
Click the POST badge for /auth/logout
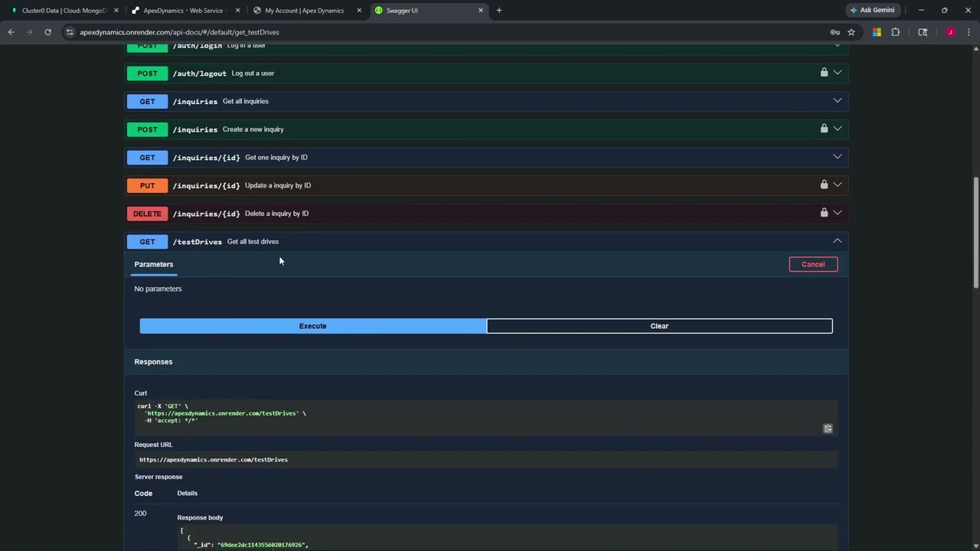147,73
